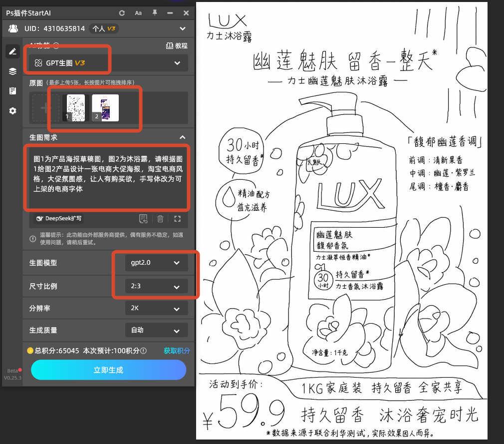The width and height of the screenshot is (504, 444).
Task: Open the document records icon in the sidebar
Action: [12, 91]
